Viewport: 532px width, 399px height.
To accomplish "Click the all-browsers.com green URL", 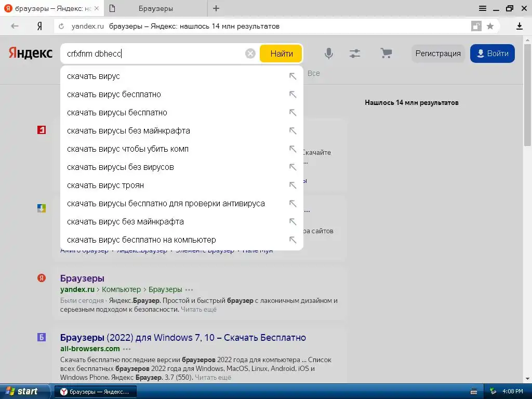I will [90, 349].
